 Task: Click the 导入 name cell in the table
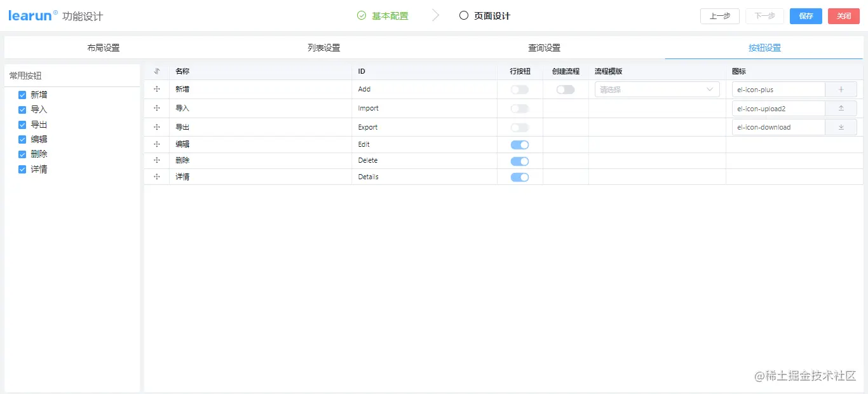[x=261, y=108]
